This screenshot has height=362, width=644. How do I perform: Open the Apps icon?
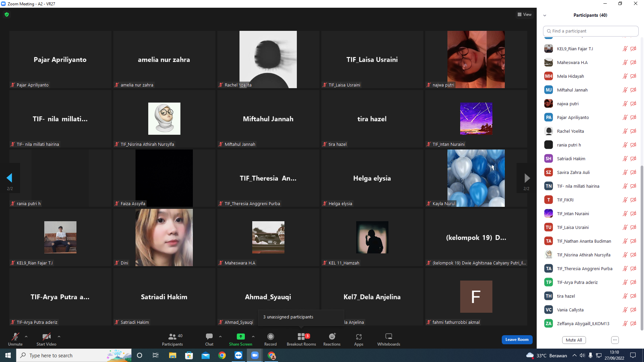(x=359, y=337)
